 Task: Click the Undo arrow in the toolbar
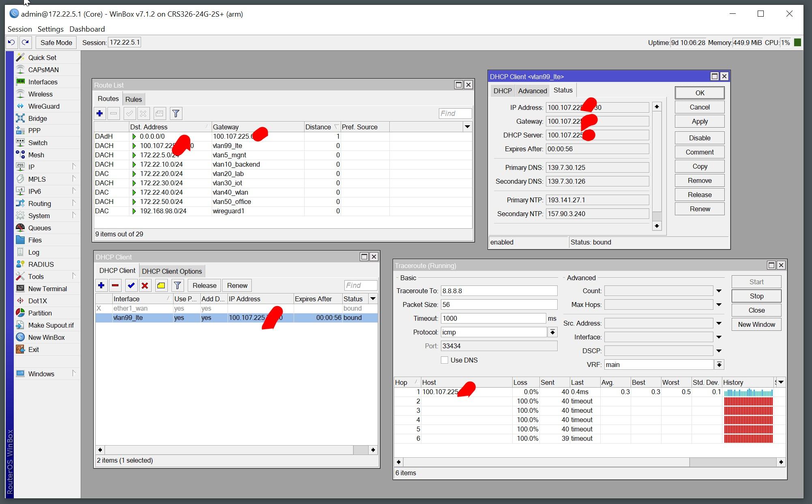[x=11, y=42]
